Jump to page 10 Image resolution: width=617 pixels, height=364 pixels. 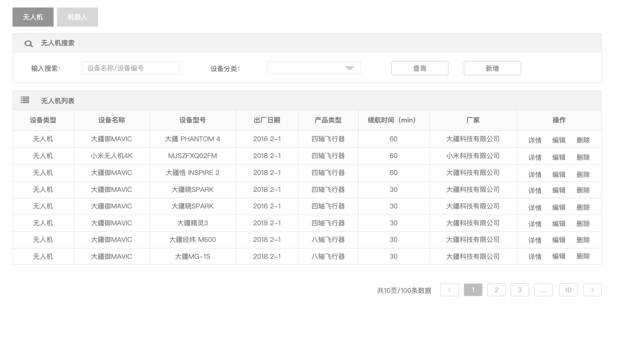[568, 290]
